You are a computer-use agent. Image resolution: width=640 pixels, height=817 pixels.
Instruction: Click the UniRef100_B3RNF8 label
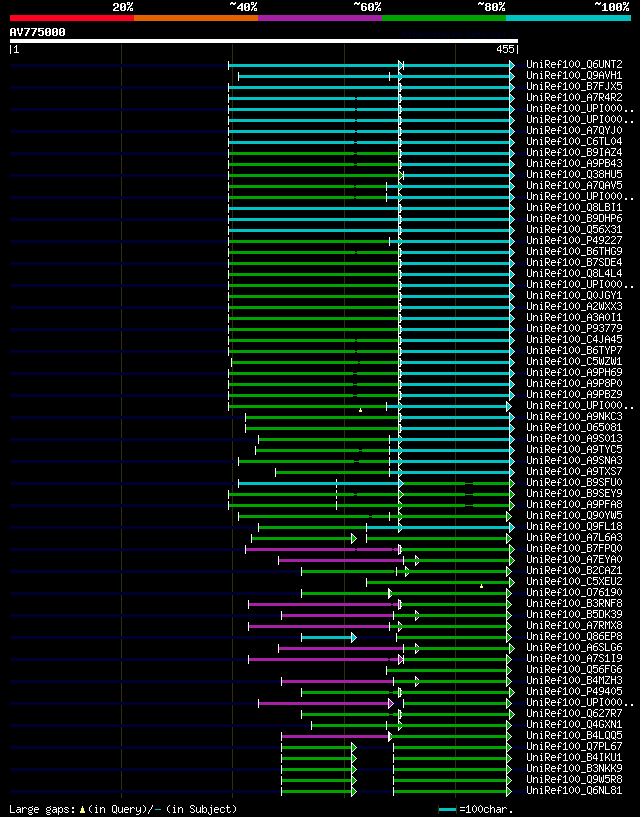coord(574,603)
